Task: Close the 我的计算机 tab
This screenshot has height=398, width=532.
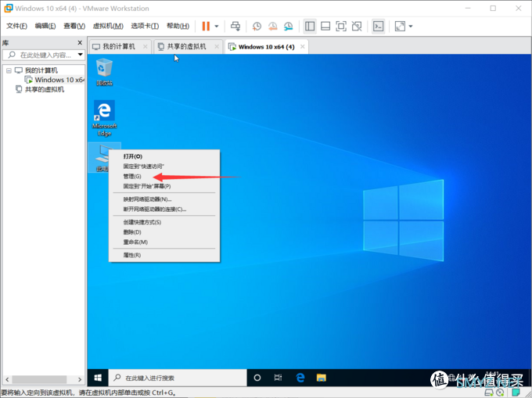Action: click(146, 46)
